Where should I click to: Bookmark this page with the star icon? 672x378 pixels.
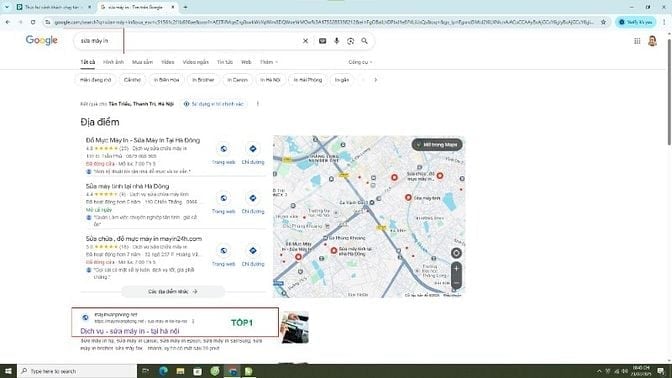pos(603,22)
